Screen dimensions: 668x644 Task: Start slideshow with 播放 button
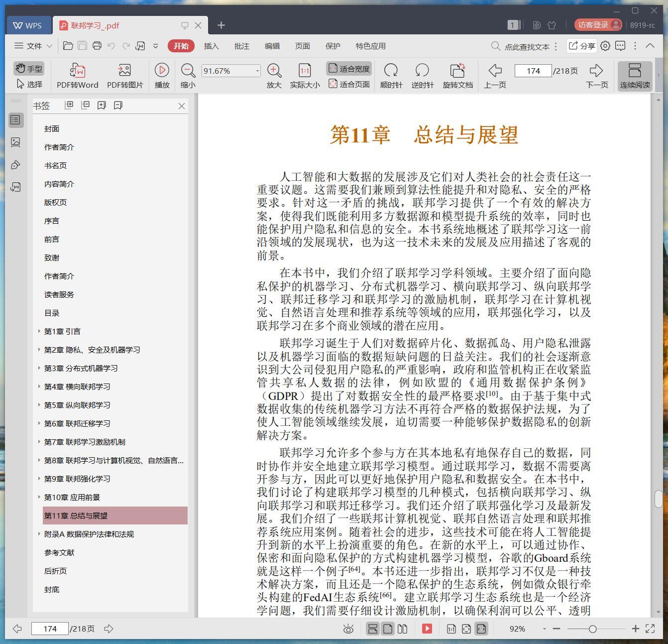(162, 76)
